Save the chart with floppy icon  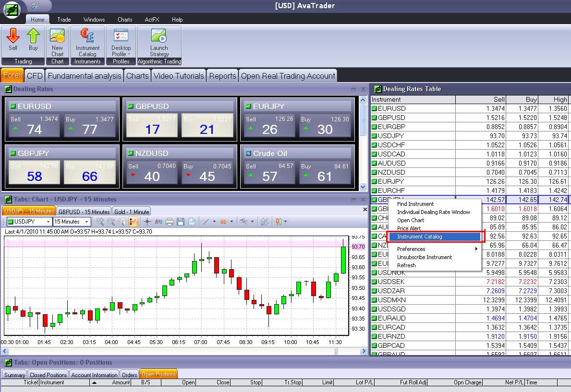pyautogui.click(x=180, y=221)
